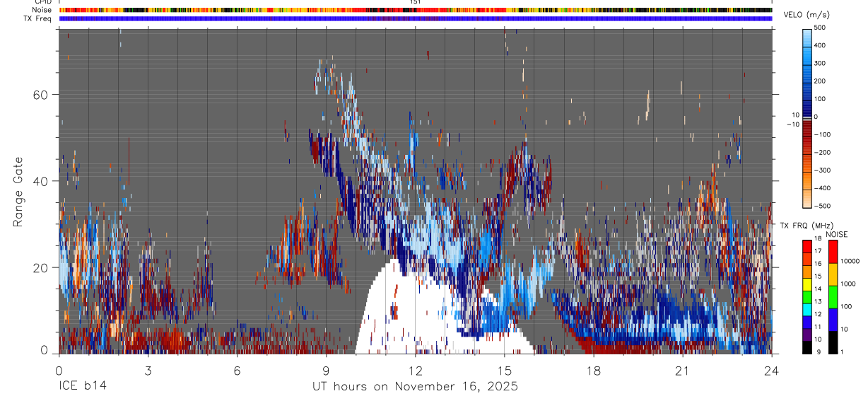Click the '20' tick on Range Gate axis
The image size is (868, 401).
[x=39, y=267]
